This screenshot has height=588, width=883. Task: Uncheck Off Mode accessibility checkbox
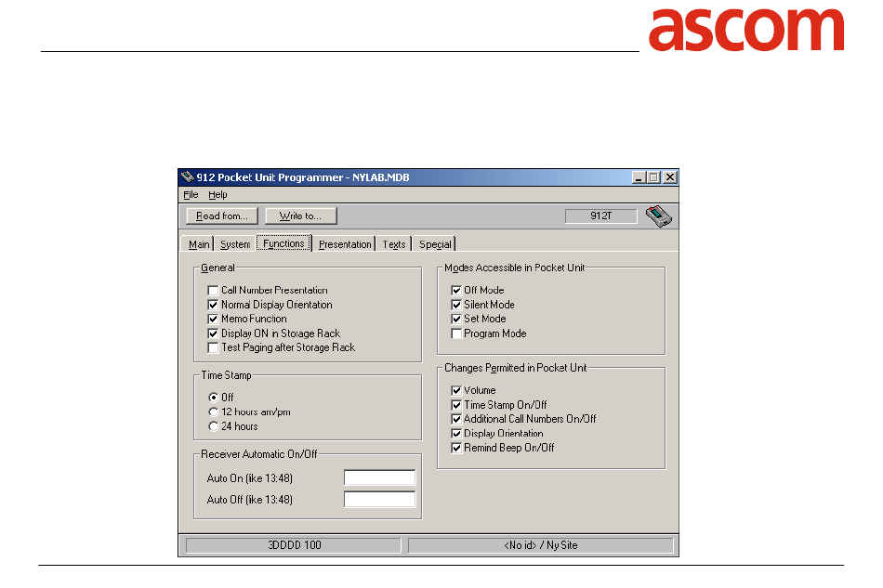(456, 291)
